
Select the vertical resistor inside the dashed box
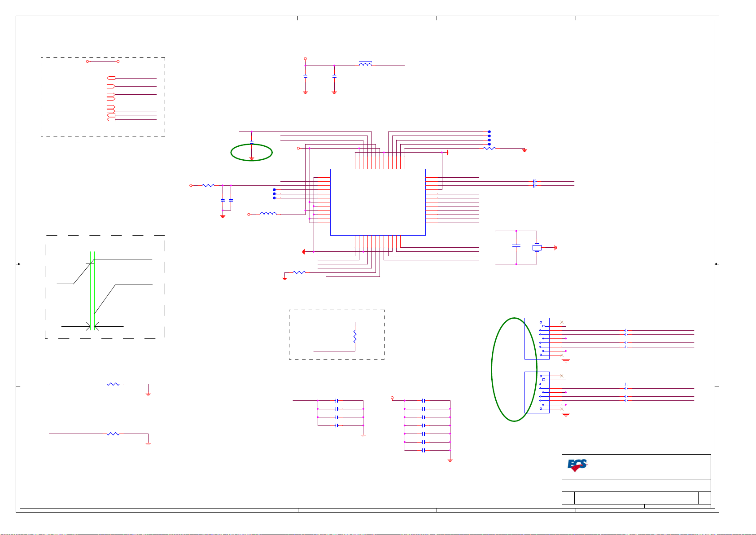(355, 337)
